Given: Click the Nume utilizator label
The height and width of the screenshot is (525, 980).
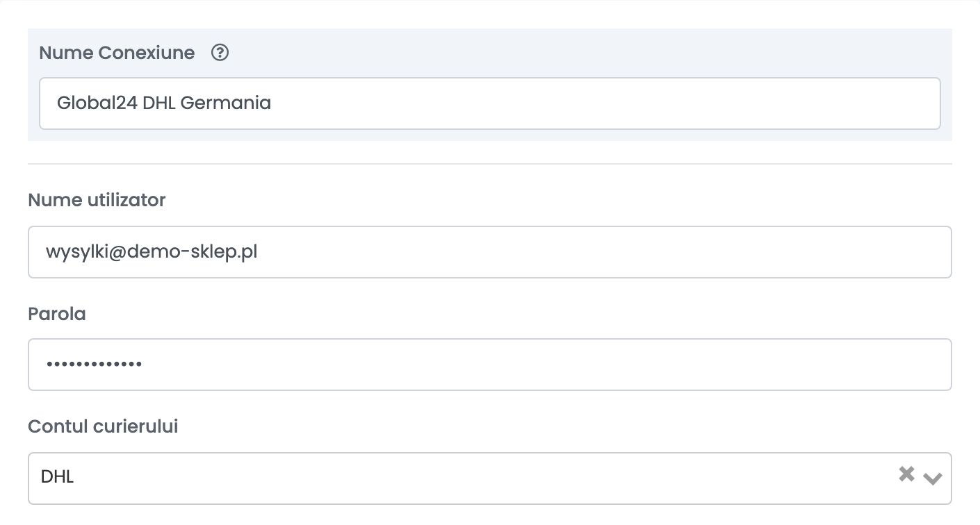Looking at the screenshot, I should click(97, 200).
